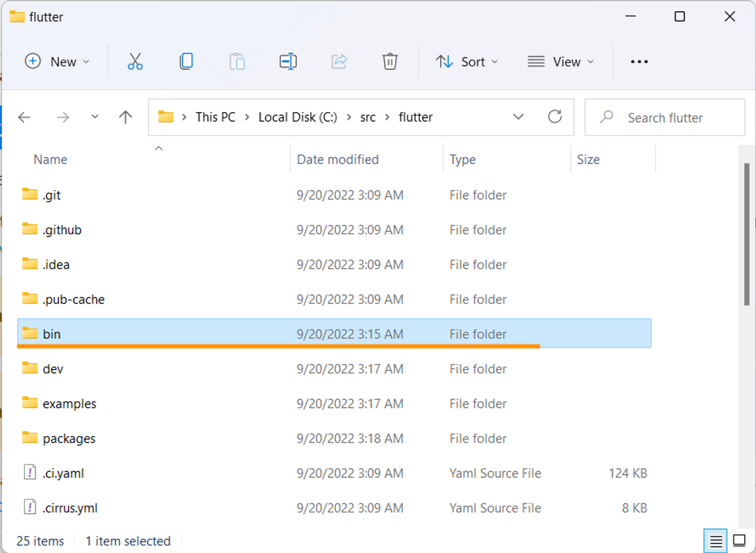The height and width of the screenshot is (553, 756).
Task: Expand chevron before This PC
Action: [184, 117]
